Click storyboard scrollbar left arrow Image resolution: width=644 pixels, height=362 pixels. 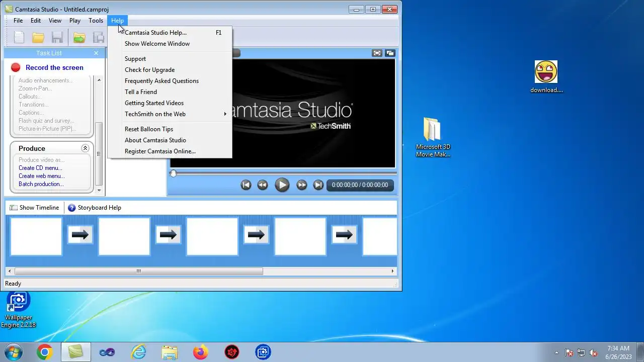click(9, 271)
